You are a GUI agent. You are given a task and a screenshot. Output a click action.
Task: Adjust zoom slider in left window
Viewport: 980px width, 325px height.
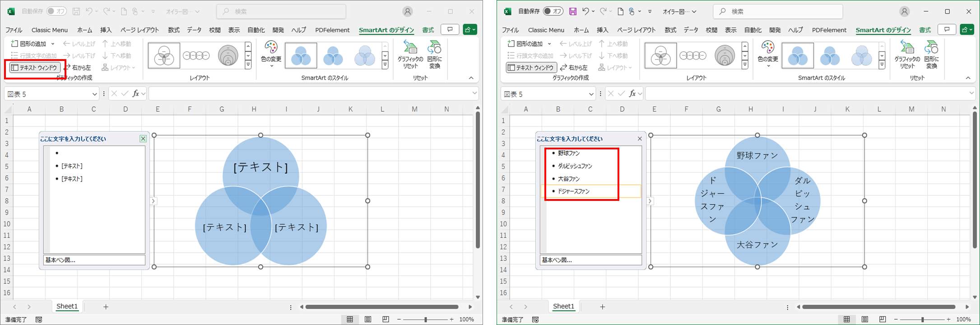[425, 319]
